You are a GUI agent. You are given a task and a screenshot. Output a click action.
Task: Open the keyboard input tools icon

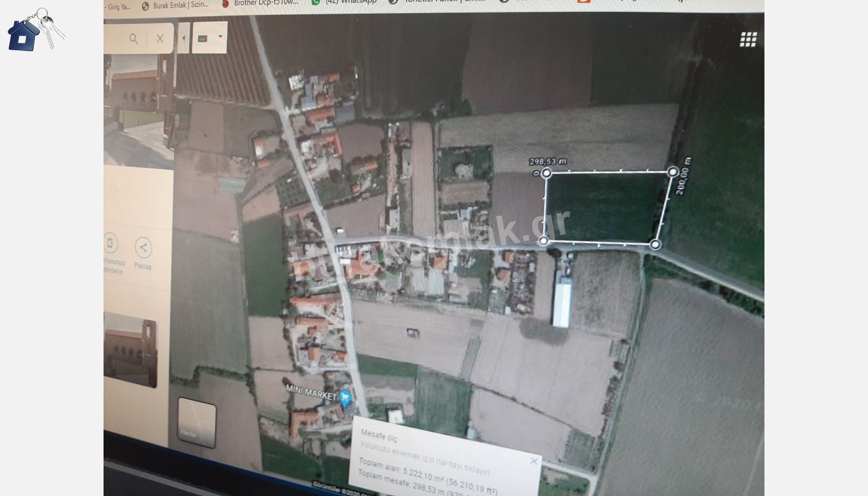[x=203, y=38]
